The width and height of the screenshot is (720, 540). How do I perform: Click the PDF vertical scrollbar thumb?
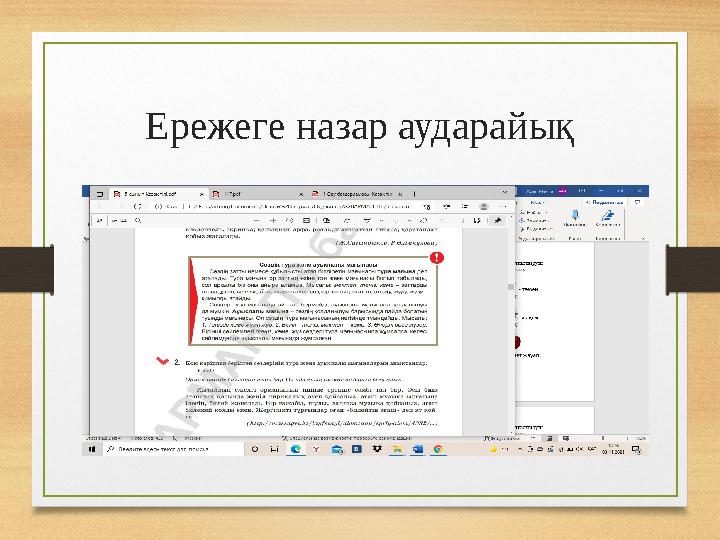point(511,287)
